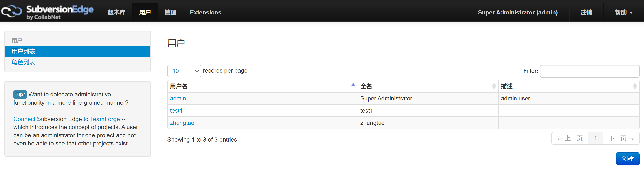Viewport: 644px width, 178px height.
Task: Select the 用户 nav tab
Action: click(x=145, y=12)
